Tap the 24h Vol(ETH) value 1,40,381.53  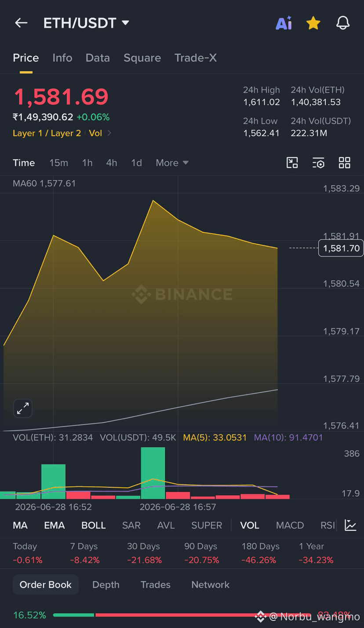click(316, 102)
